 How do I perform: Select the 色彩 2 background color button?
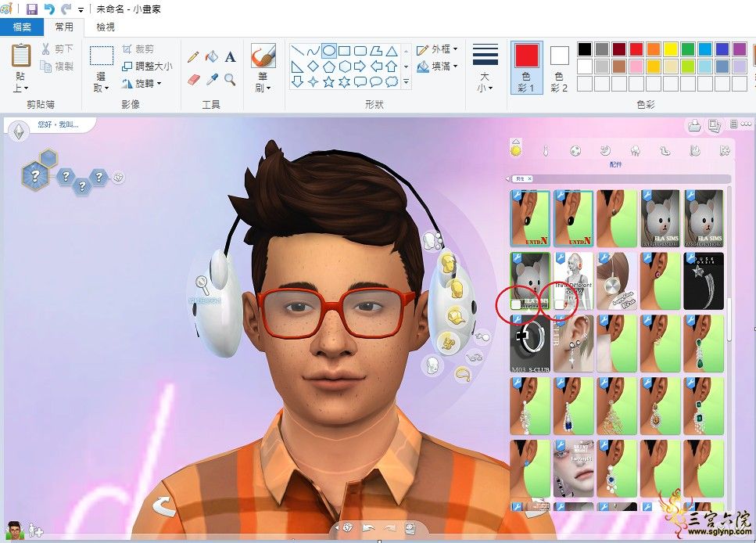(x=559, y=67)
